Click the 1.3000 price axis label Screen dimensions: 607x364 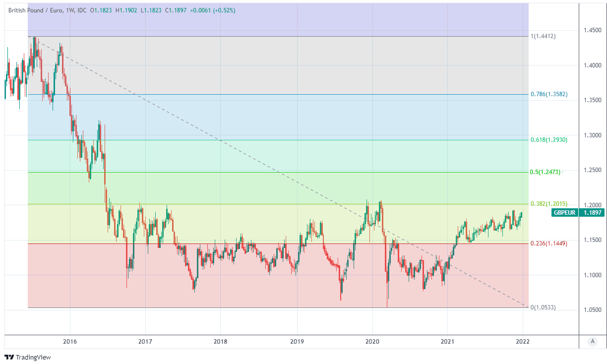(x=592, y=135)
